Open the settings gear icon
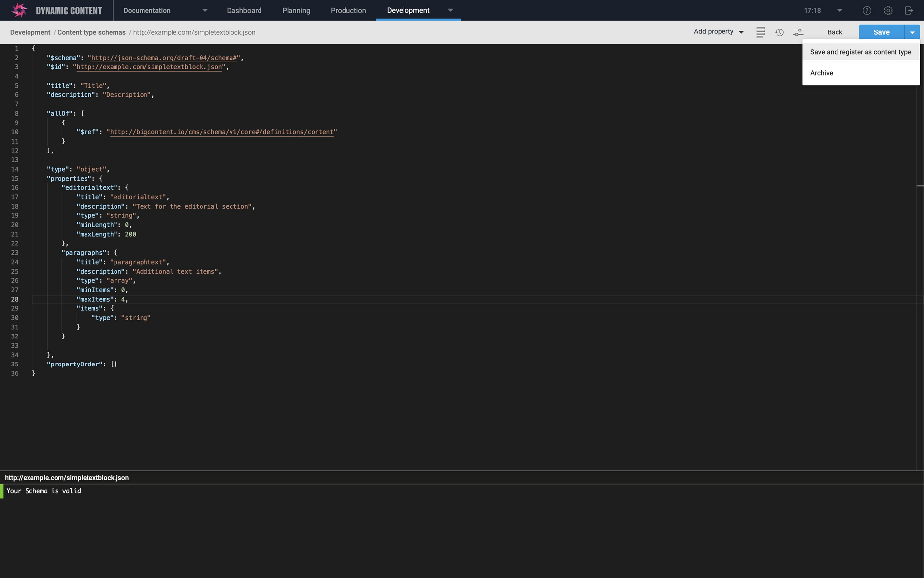 (x=888, y=10)
